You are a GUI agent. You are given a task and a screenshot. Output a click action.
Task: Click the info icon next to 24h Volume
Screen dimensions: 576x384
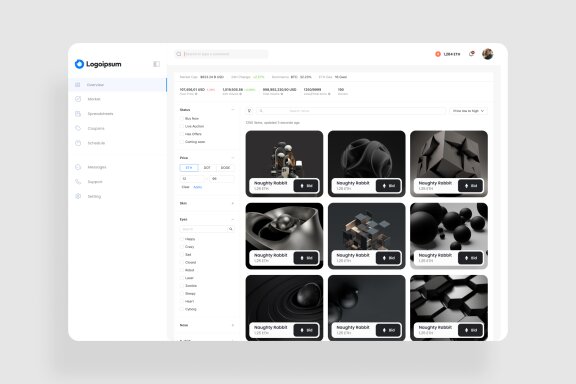[x=241, y=94]
